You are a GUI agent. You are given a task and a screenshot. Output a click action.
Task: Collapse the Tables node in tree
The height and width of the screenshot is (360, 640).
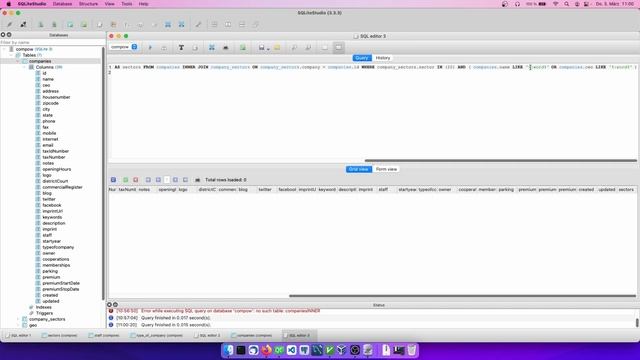11,55
